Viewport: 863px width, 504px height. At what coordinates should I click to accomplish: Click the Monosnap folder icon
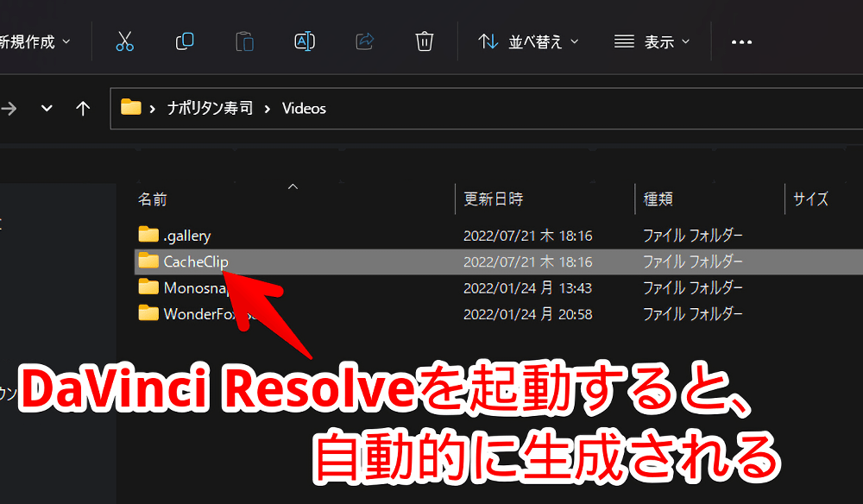[148, 287]
